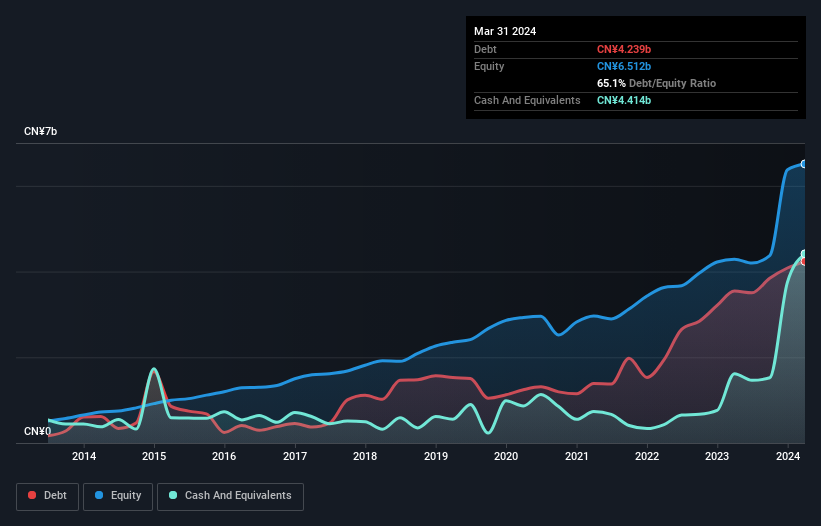Click the teal dot beside Cash And Equivalents
The image size is (821, 526).
coord(173,495)
